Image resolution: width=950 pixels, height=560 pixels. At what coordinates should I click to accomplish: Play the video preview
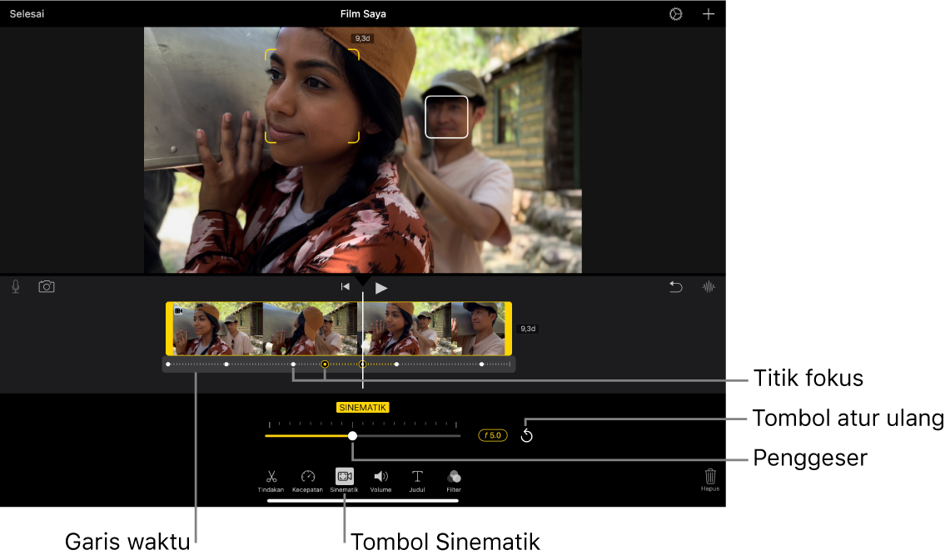(x=380, y=288)
